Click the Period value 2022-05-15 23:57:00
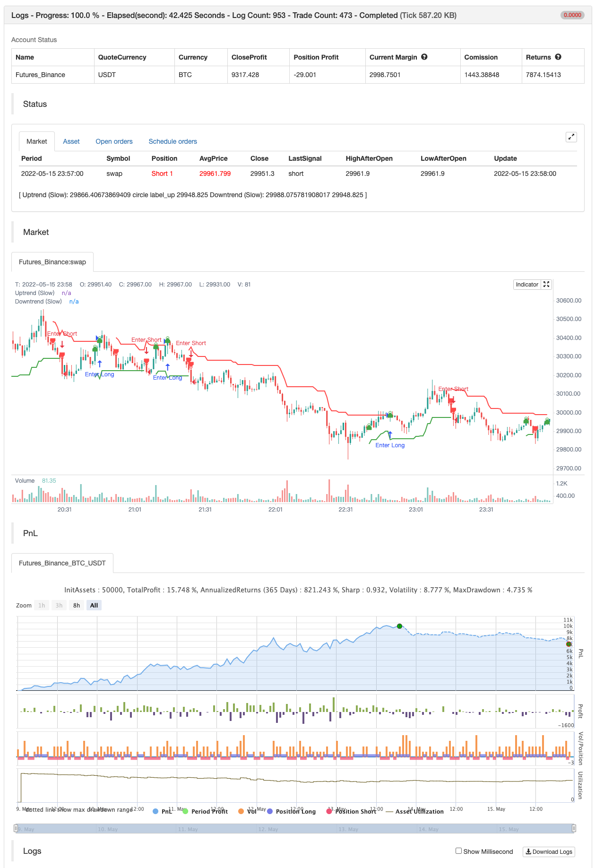The height and width of the screenshot is (868, 595). pos(52,174)
